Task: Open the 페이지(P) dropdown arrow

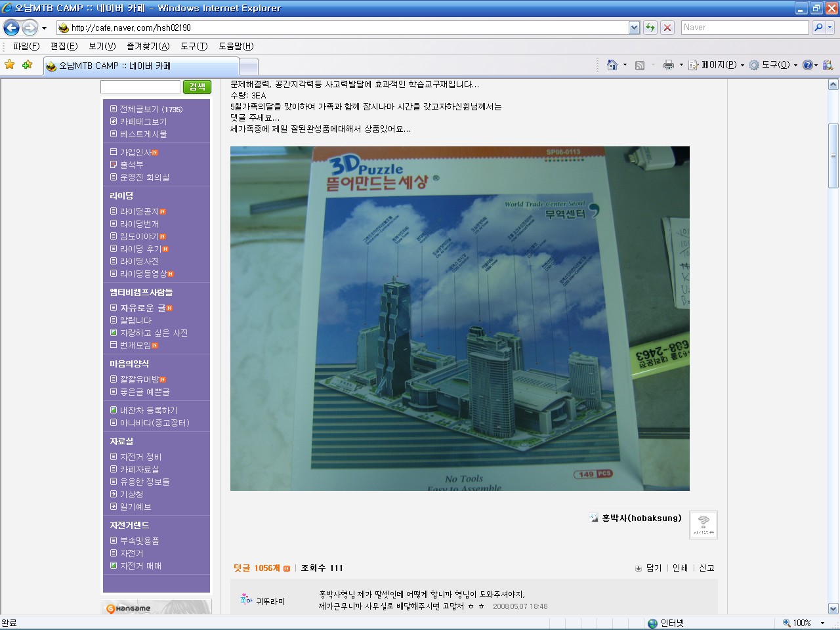Action: pos(742,65)
